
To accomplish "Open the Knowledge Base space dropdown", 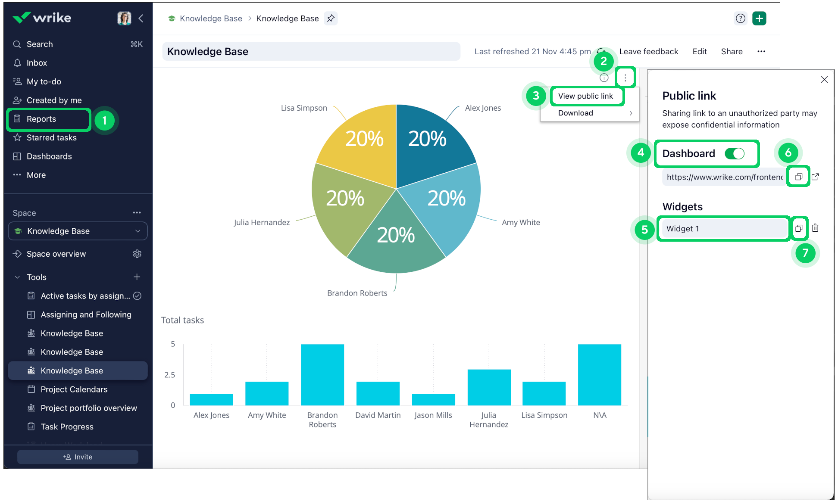I will [x=78, y=231].
